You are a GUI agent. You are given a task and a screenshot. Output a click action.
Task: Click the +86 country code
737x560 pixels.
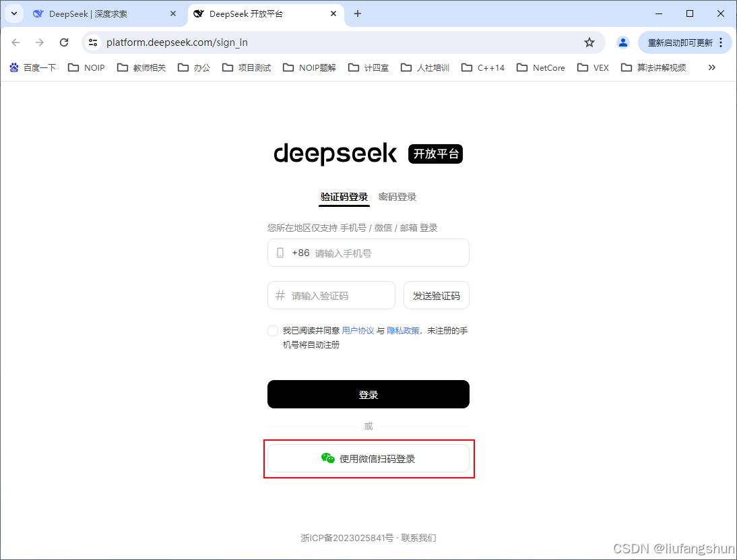pyautogui.click(x=300, y=253)
